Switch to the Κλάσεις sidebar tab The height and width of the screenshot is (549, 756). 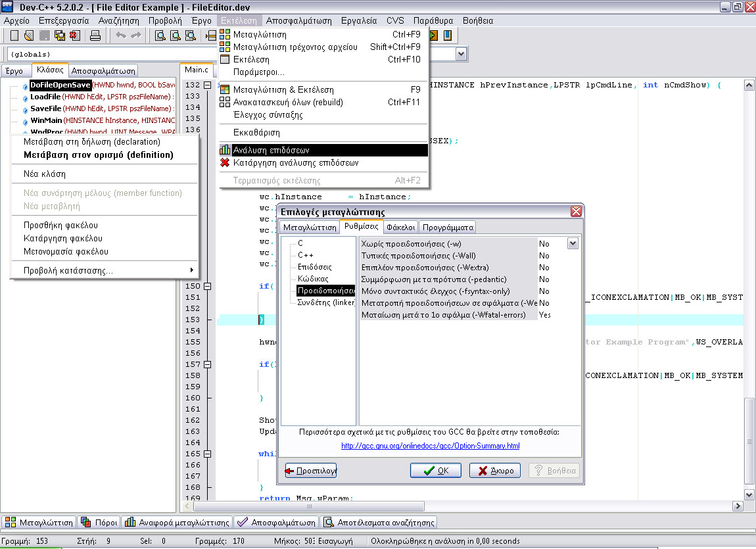click(x=50, y=70)
